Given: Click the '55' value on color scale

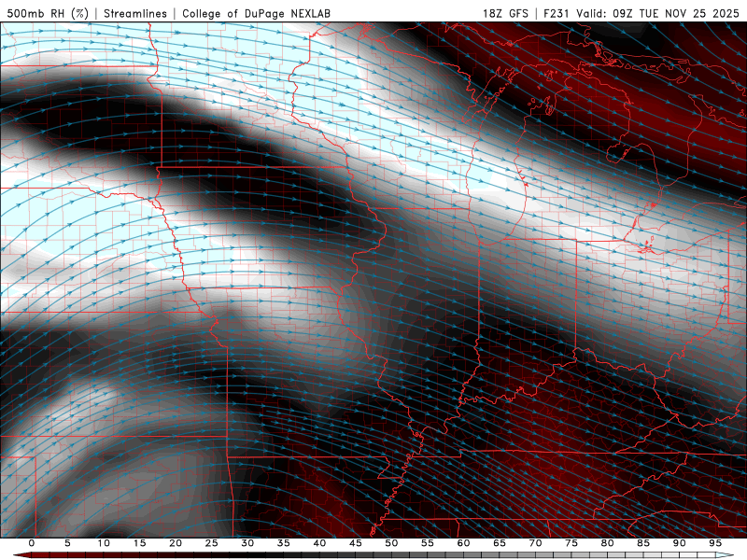Looking at the screenshot, I should pyautogui.click(x=427, y=543).
